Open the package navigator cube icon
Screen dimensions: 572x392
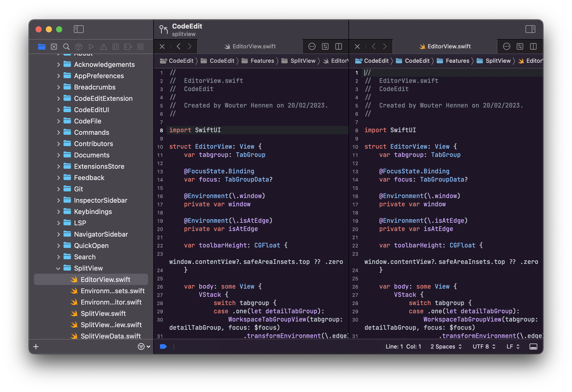pos(79,47)
